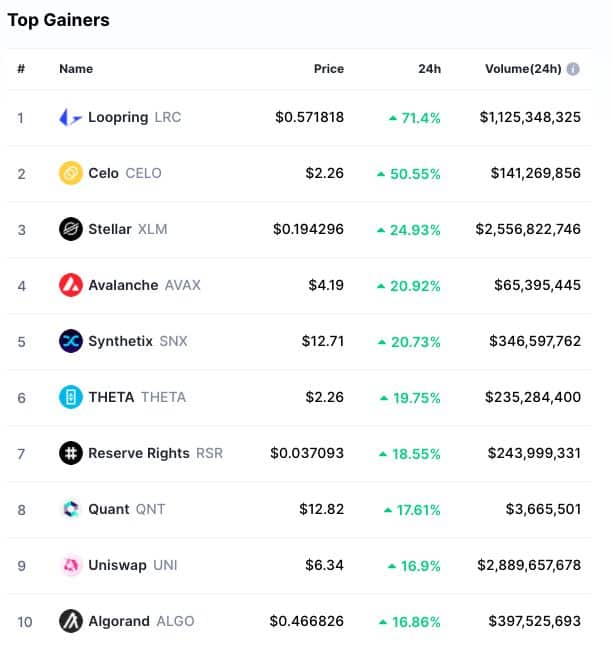
Task: Open the Reserve Rights RSR link
Action: pyautogui.click(x=155, y=453)
